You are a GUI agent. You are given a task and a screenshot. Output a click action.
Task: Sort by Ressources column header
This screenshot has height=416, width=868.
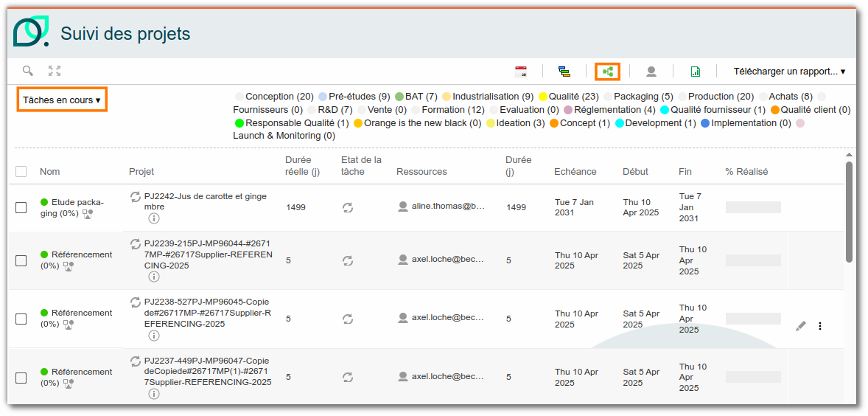421,172
